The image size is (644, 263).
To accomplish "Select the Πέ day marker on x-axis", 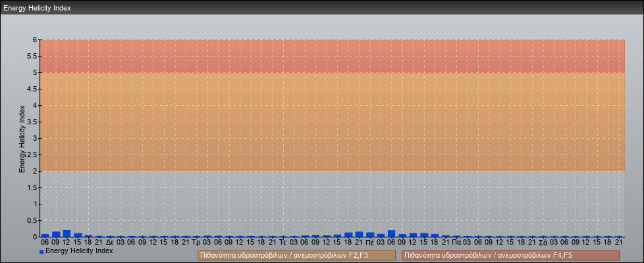I will click(x=369, y=243).
